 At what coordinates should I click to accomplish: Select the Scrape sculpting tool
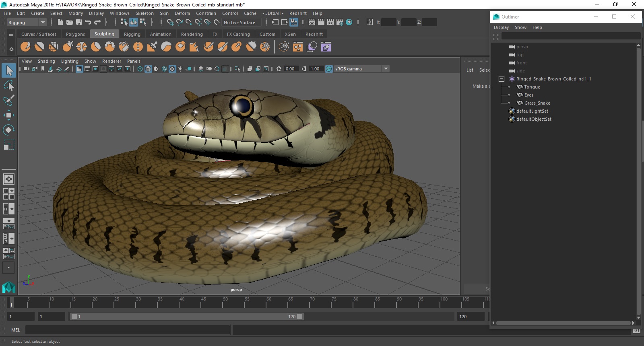[x=180, y=47]
